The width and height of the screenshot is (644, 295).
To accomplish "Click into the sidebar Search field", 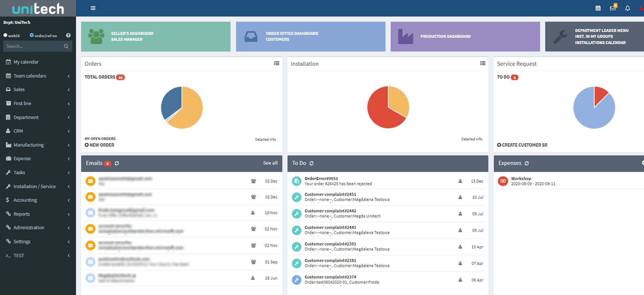I will coord(33,46).
